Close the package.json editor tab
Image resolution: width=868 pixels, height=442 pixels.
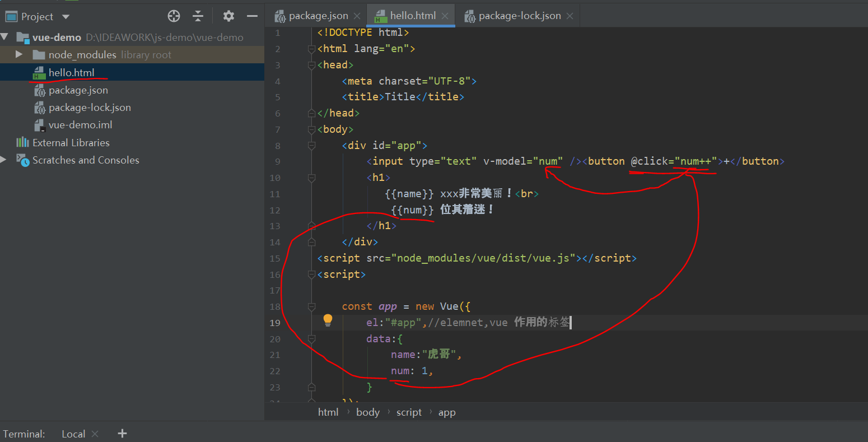point(356,16)
